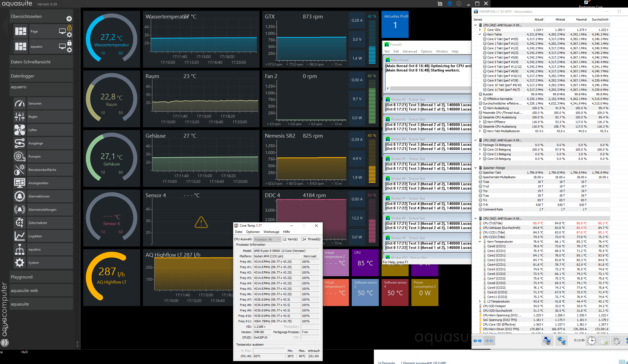Click the Power consumption 2 tile
Image resolution: width=628 pixels, height=364 pixels.
coord(425,292)
